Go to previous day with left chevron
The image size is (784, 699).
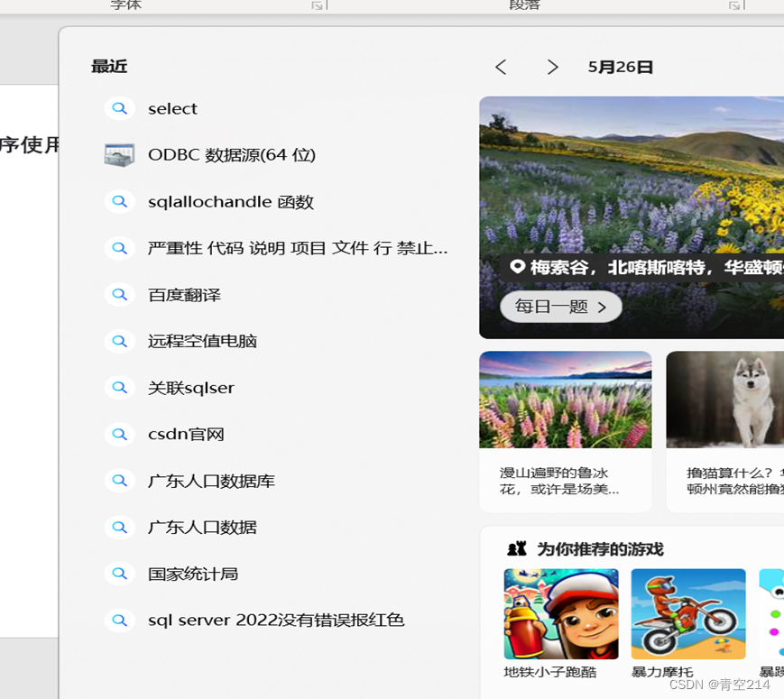[501, 67]
